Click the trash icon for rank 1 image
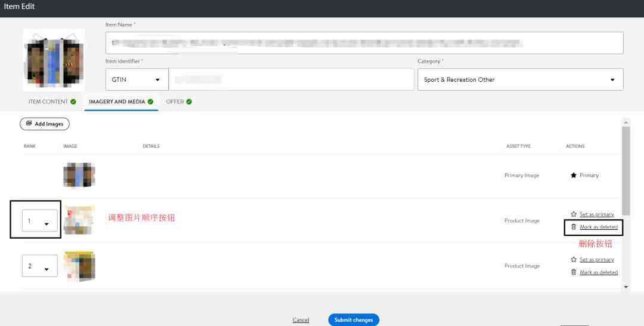 click(x=574, y=227)
